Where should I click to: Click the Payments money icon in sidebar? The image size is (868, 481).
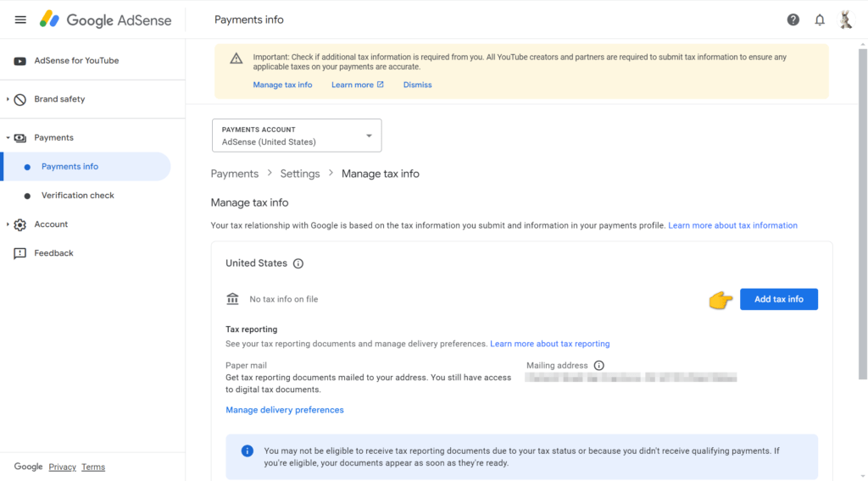(x=20, y=138)
